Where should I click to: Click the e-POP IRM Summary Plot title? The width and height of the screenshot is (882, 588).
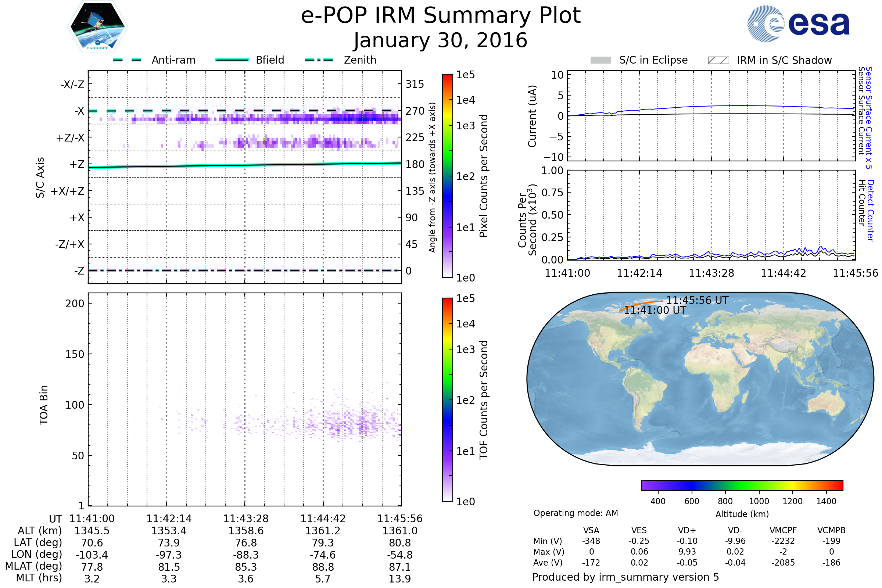coord(441,16)
